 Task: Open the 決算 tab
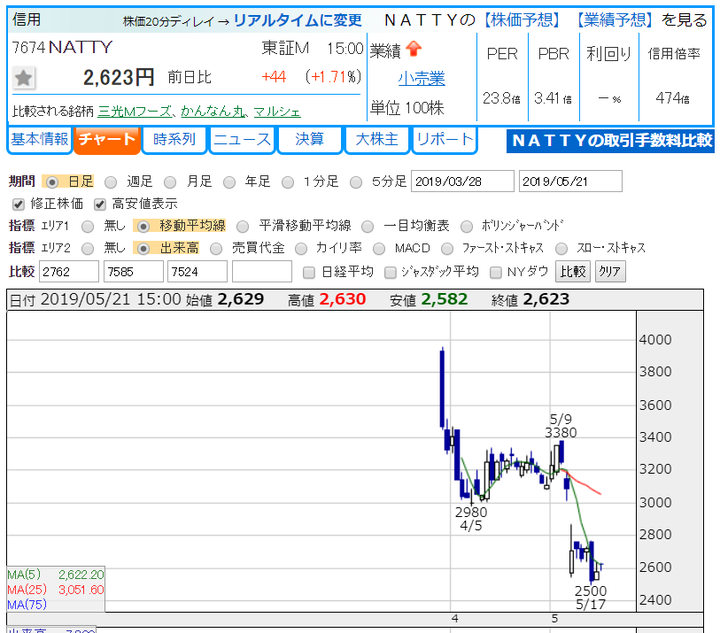click(x=309, y=140)
